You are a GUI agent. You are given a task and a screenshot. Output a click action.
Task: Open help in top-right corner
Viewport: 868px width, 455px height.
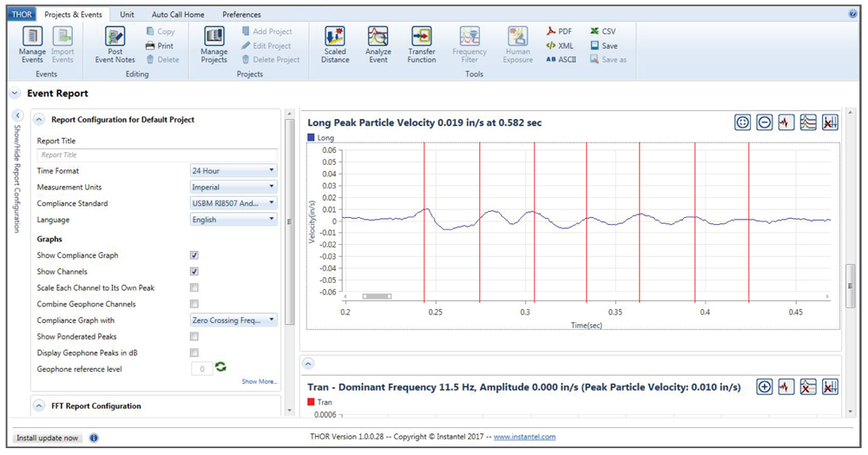pos(852,15)
